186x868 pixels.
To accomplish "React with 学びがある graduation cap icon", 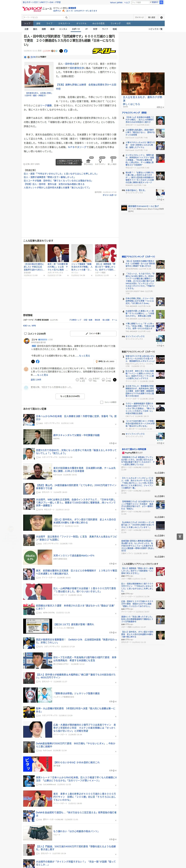I will click(x=89, y=161).
